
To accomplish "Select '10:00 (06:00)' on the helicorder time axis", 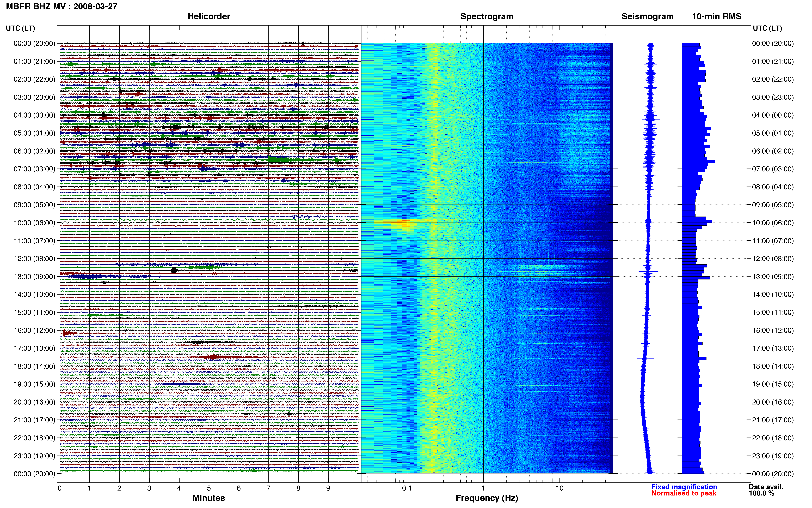I will pos(34,223).
